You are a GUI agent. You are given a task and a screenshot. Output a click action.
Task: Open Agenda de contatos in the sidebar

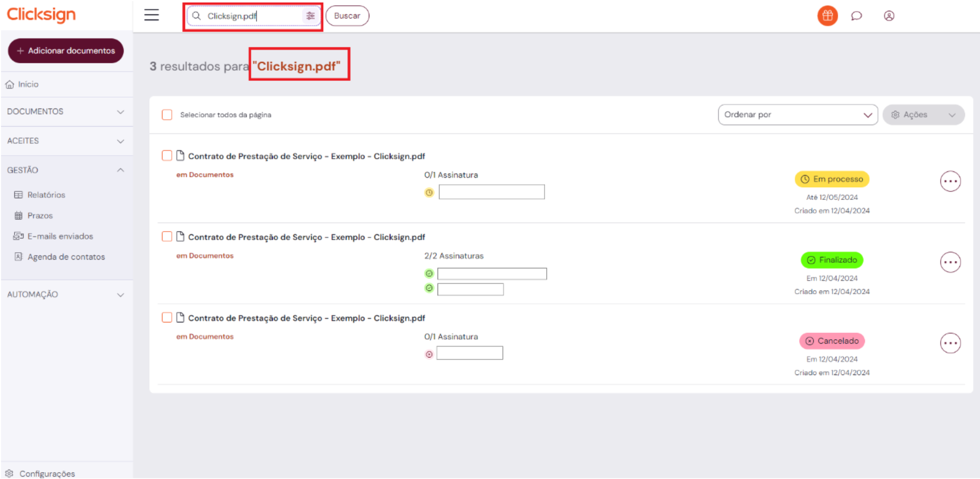click(x=66, y=257)
